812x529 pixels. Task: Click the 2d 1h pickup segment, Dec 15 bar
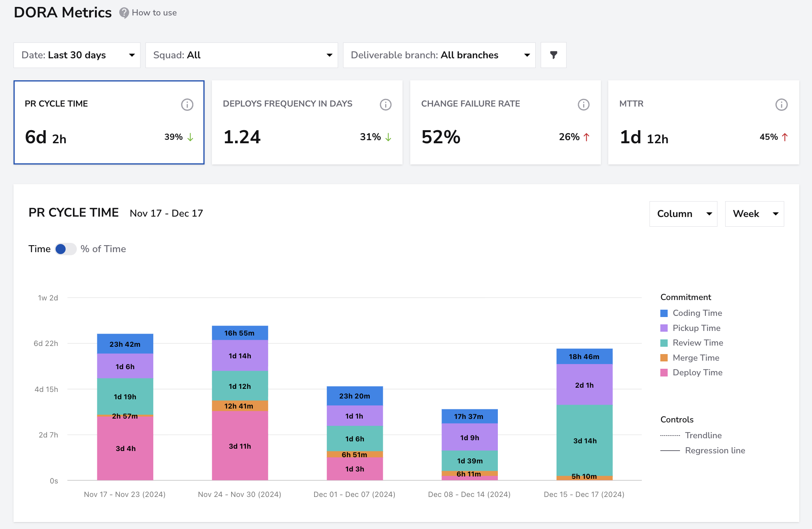click(584, 385)
